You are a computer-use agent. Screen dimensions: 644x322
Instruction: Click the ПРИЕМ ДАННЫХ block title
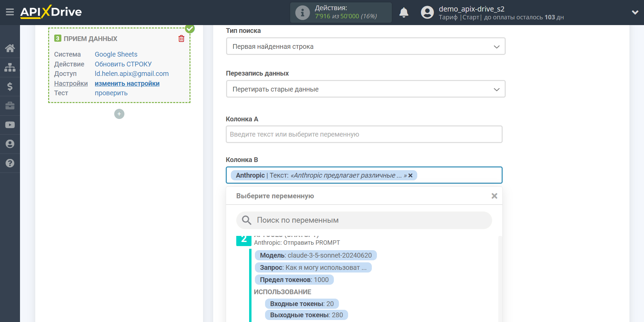pyautogui.click(x=90, y=39)
